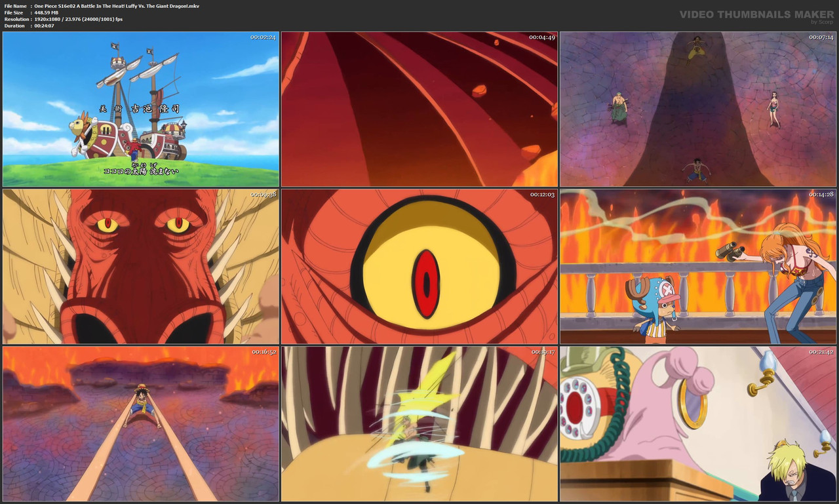Click the Nami and Chopper fire scene thumbnail
The width and height of the screenshot is (839, 504).
pyautogui.click(x=697, y=265)
